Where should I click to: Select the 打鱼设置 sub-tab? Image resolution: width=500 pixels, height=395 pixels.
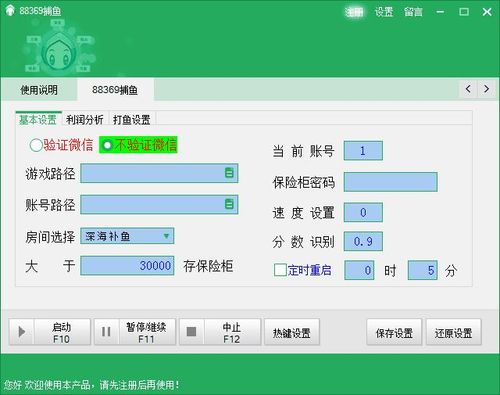click(x=132, y=120)
